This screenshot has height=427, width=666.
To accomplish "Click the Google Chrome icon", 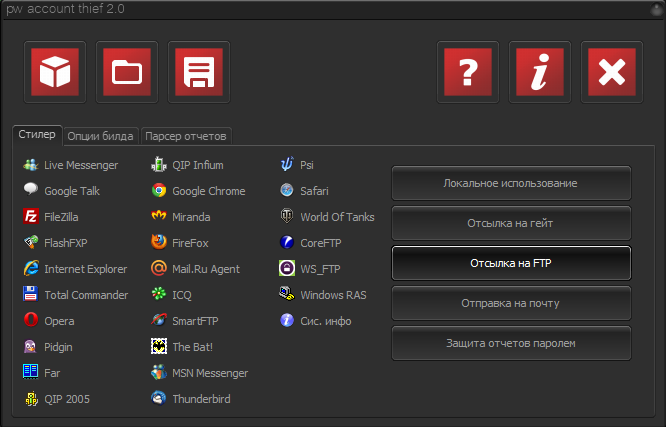I will [x=159, y=190].
